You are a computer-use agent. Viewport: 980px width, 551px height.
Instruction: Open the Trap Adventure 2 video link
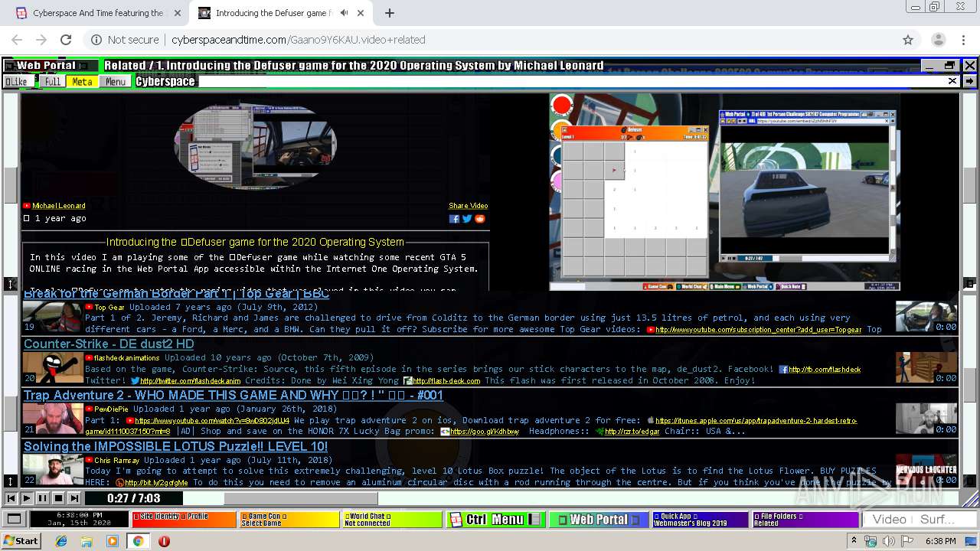pos(234,396)
